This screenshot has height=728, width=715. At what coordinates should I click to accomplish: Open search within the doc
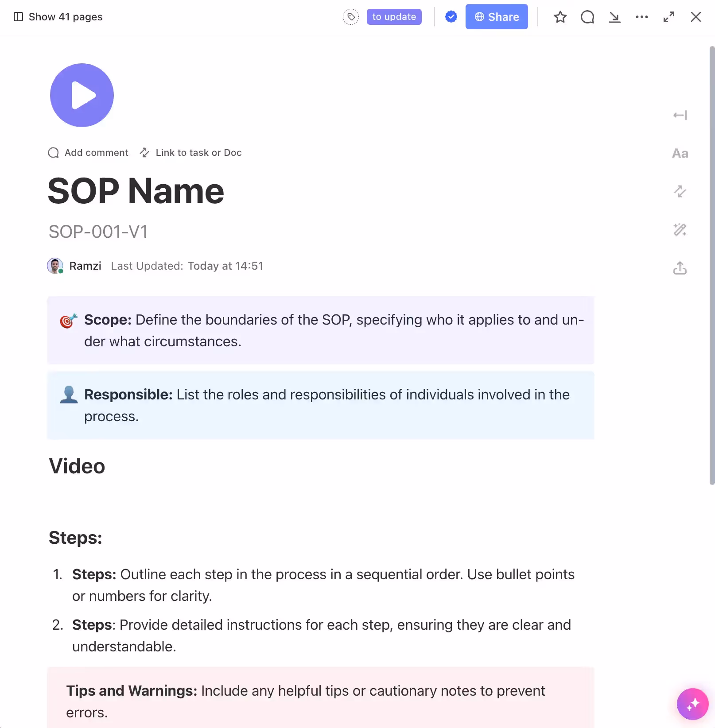click(587, 17)
